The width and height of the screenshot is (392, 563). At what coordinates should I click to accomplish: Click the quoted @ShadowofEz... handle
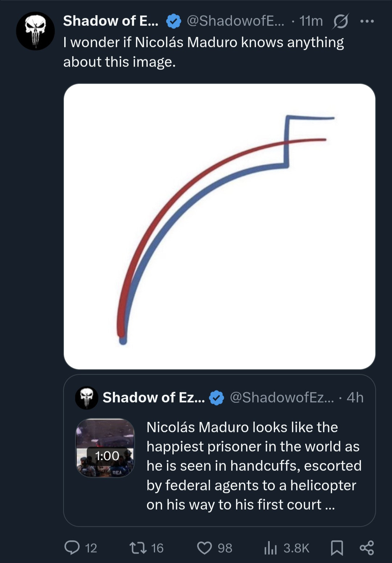pos(282,398)
